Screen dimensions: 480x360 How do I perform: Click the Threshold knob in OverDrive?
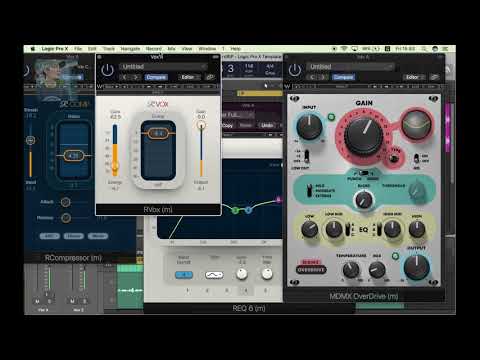tap(417, 192)
